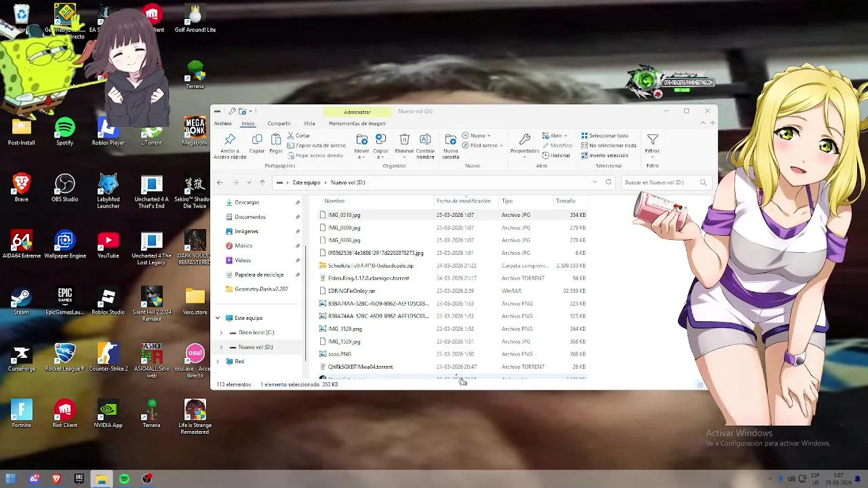Screen dimensions: 868x488
Task: Select Documentos in navigation pane
Action: (x=250, y=217)
